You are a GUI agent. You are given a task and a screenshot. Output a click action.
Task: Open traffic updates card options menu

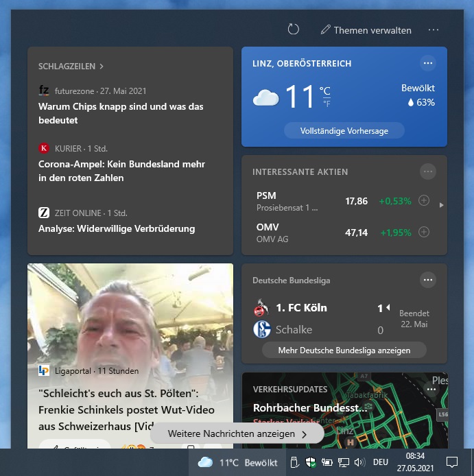click(x=431, y=389)
